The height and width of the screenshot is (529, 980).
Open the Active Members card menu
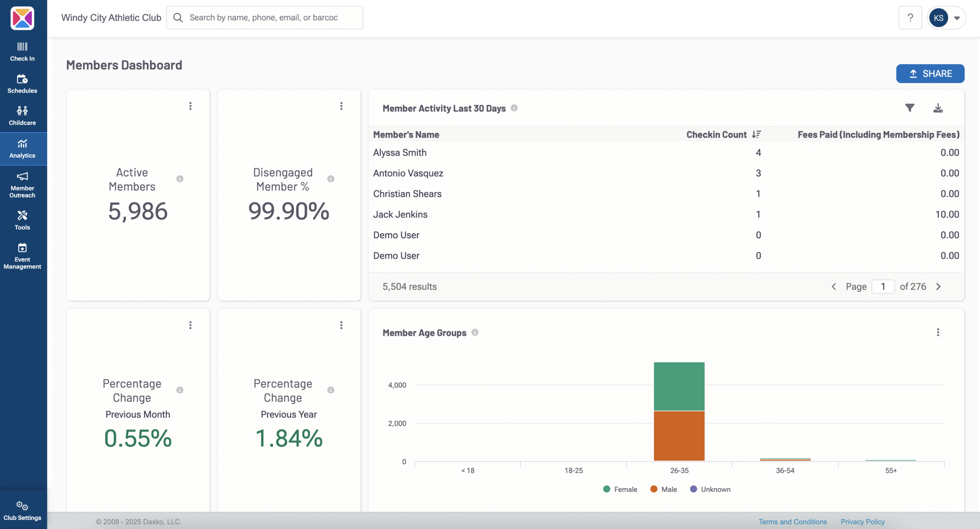click(190, 106)
